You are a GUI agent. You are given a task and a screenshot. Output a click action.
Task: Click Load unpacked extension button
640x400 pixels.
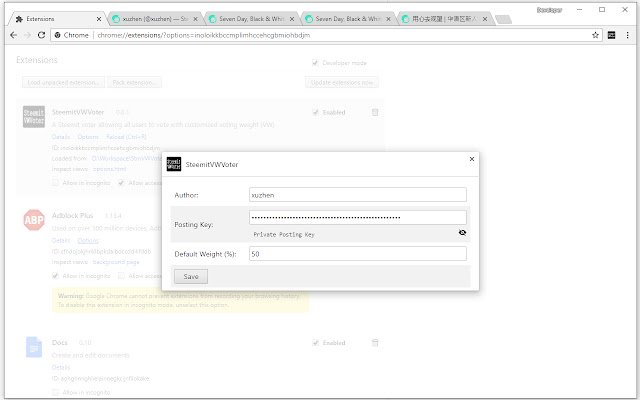click(63, 82)
